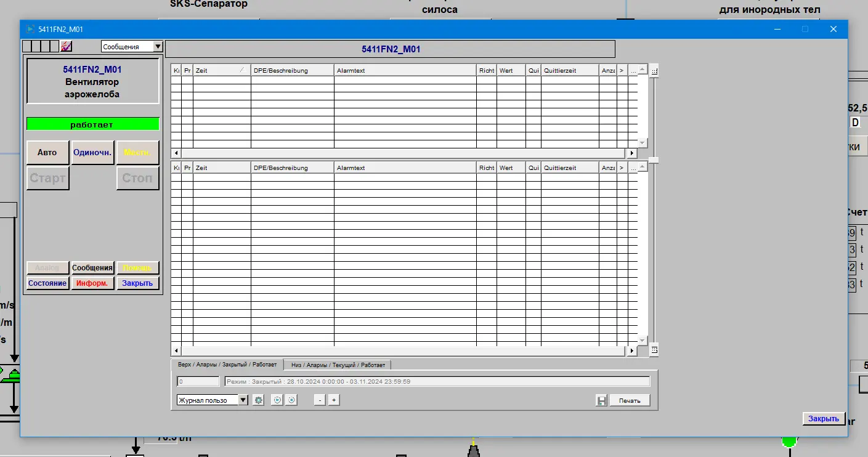Open the Сообщения panel button
This screenshot has width=868, height=457.
[92, 268]
